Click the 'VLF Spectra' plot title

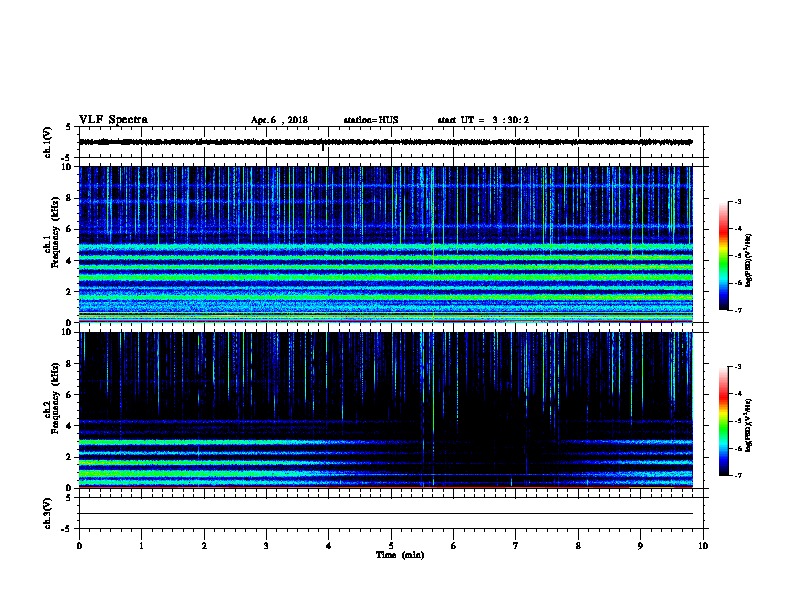coord(113,120)
